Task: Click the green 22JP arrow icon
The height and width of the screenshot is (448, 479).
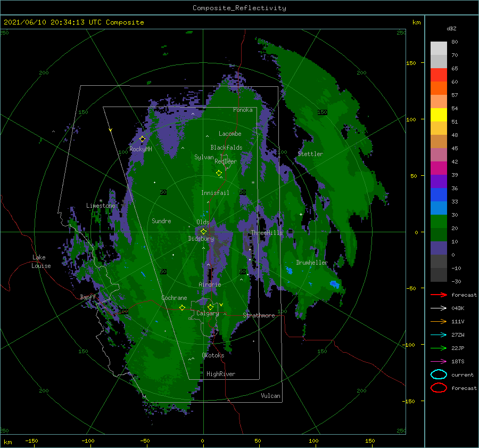Action: coord(439,348)
